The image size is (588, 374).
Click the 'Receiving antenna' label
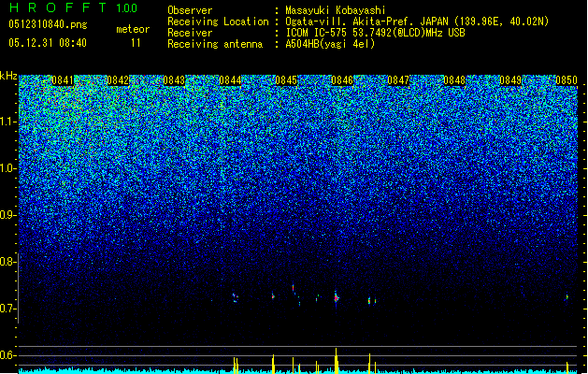(x=215, y=44)
